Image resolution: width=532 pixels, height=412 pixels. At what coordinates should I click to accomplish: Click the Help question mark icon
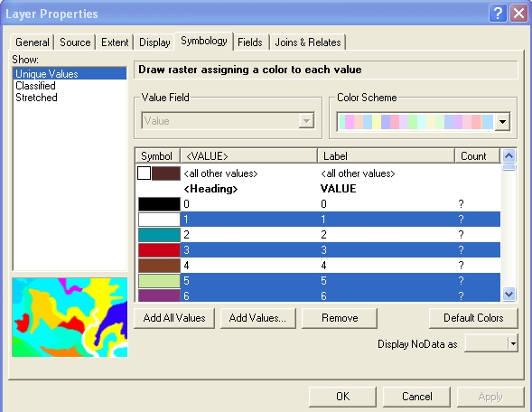pos(498,14)
